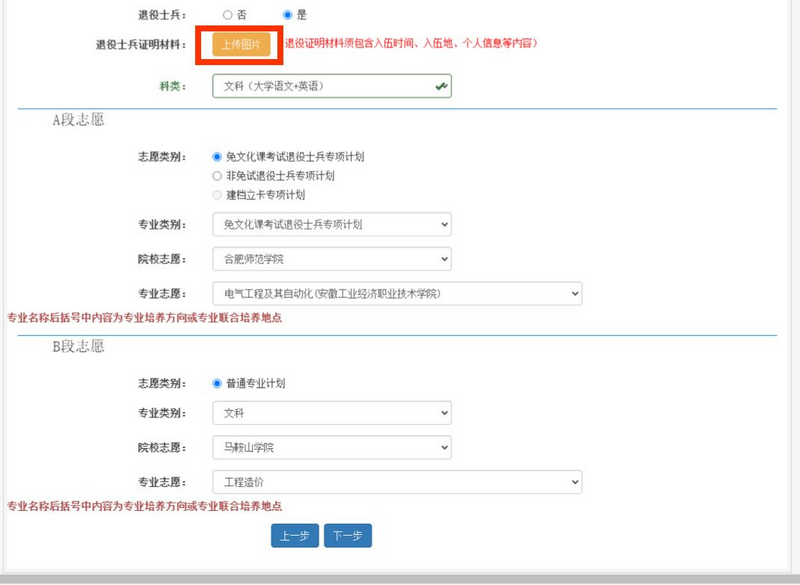Viewport: 800px width, 585px height.
Task: Click the green checkmark icon beside 科类 dropdown
Action: (441, 86)
